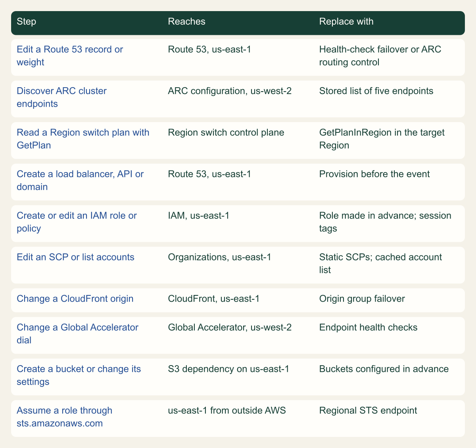Select 'IAM, us-east-1' cell
The width and height of the screenshot is (476, 448).
(x=199, y=215)
